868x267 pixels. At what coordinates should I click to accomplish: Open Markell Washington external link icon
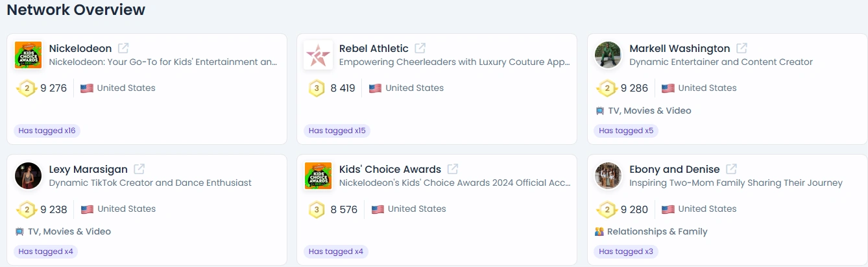tap(741, 48)
